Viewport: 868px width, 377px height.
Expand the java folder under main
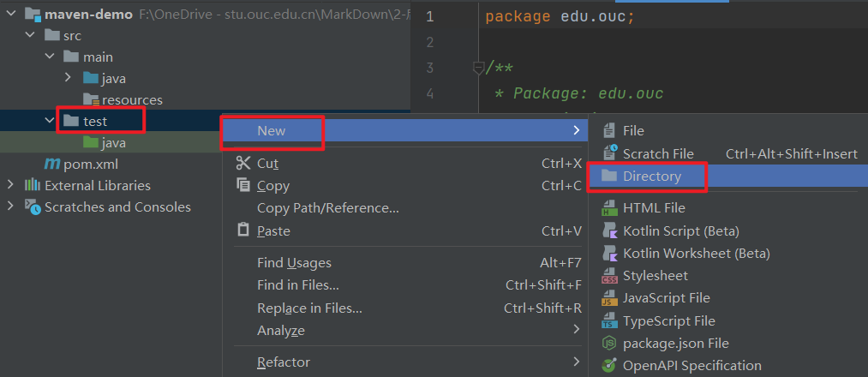(69, 78)
